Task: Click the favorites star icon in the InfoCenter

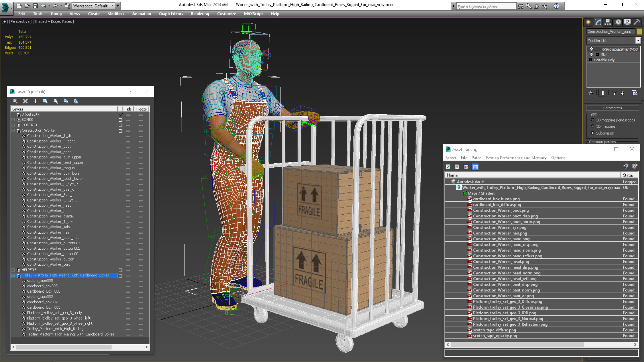Action: click(545, 6)
